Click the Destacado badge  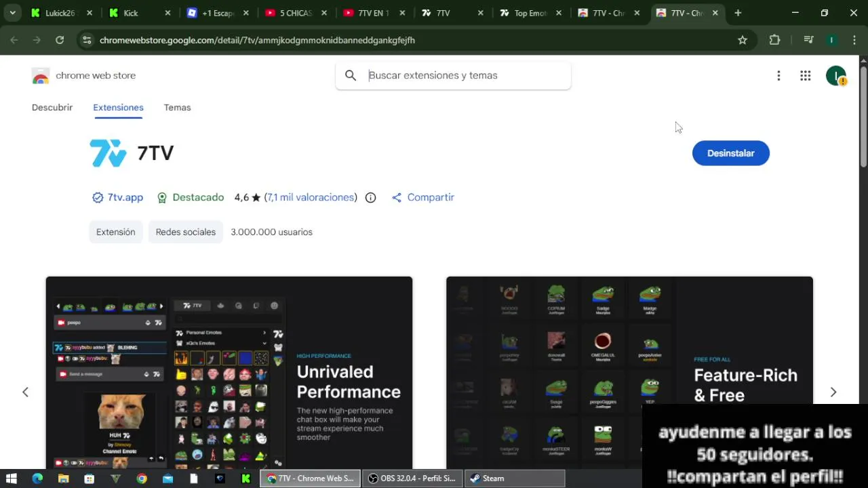190,197
